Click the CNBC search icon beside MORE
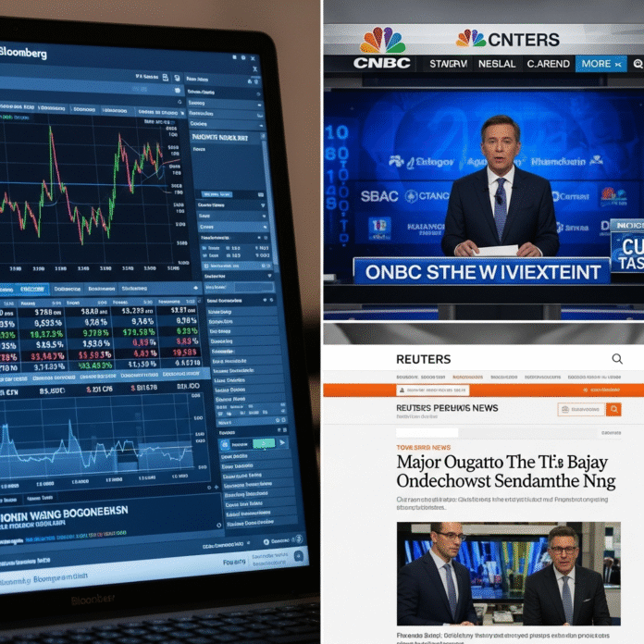The width and height of the screenshot is (644, 644). pos(638,64)
